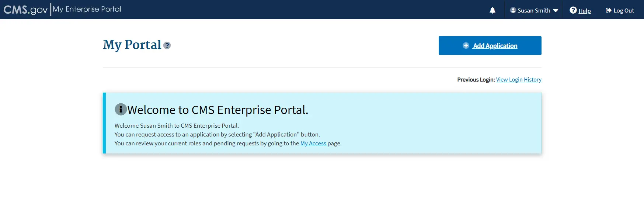The height and width of the screenshot is (221, 644).
Task: Click the CMS.gov logo
Action: 25,10
